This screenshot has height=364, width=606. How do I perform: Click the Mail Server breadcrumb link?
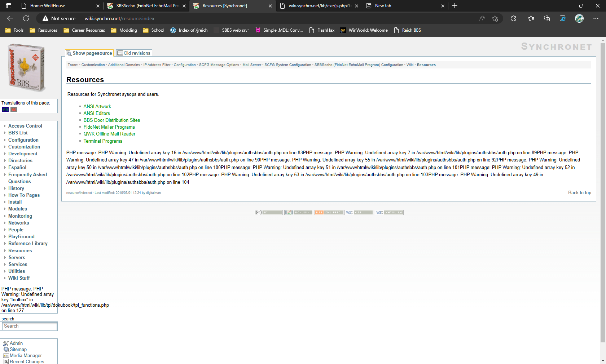(252, 65)
